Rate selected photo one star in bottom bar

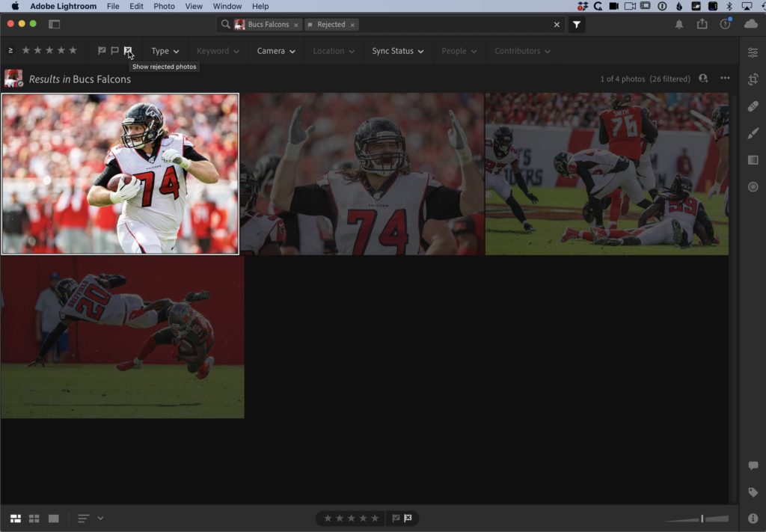(x=328, y=518)
